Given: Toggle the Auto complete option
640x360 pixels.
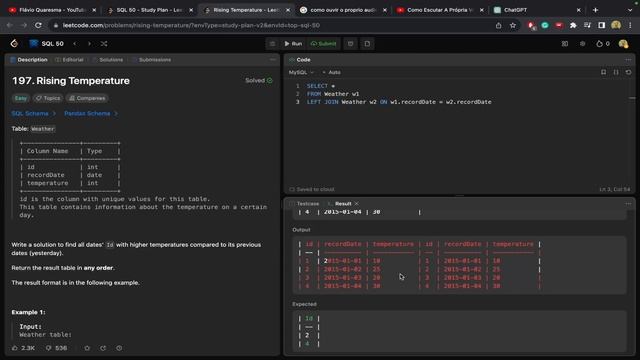Looking at the screenshot, I should pyautogui.click(x=331, y=72).
